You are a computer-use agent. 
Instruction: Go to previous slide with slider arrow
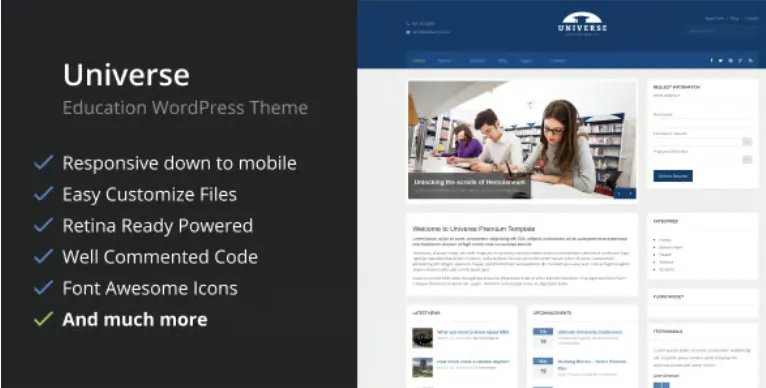click(x=619, y=194)
